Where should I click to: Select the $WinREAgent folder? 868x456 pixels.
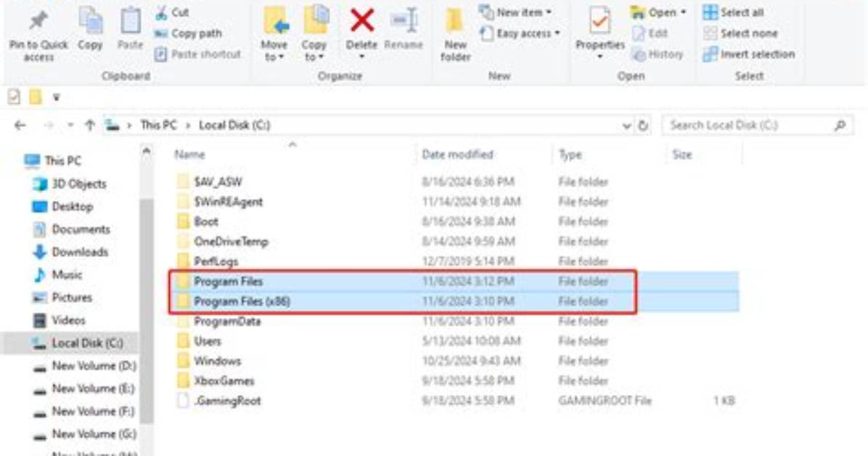pos(219,202)
